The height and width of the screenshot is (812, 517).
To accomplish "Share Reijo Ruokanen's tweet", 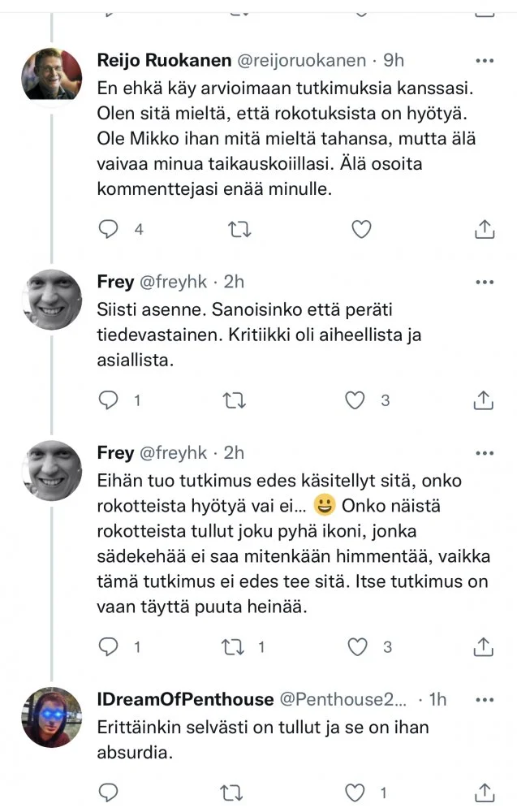I will pyautogui.click(x=484, y=229).
